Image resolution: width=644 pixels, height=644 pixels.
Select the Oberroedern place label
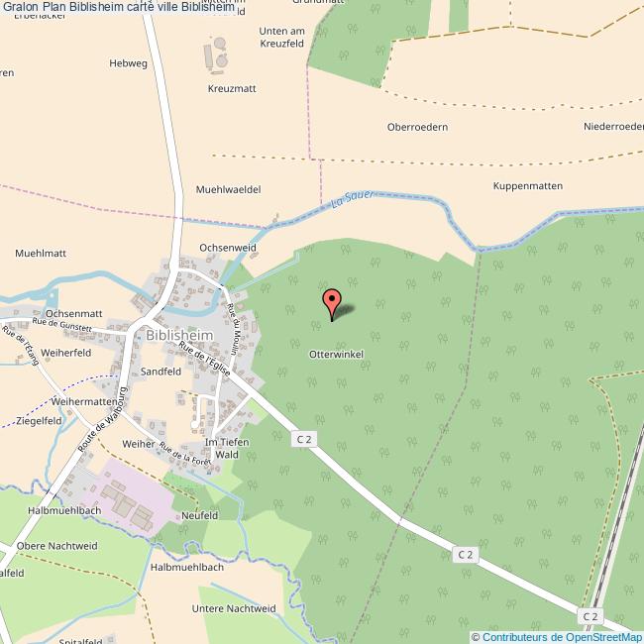417,127
